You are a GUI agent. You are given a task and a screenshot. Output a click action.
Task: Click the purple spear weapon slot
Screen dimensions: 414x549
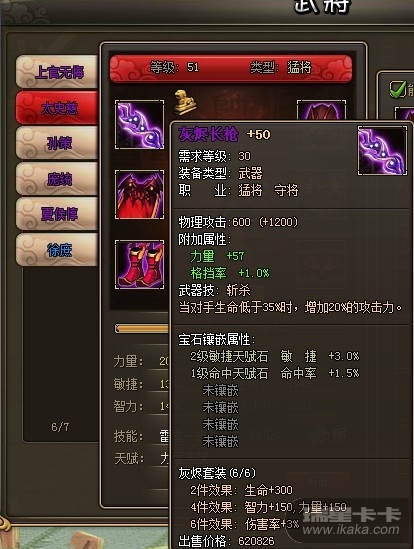pyautogui.click(x=139, y=124)
